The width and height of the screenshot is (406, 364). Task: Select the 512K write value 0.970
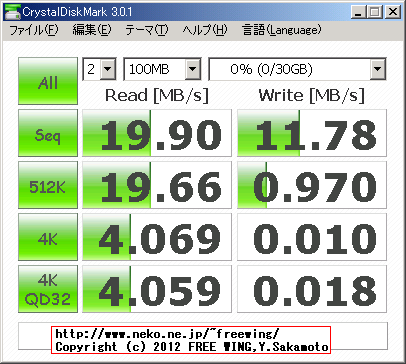[312, 185]
